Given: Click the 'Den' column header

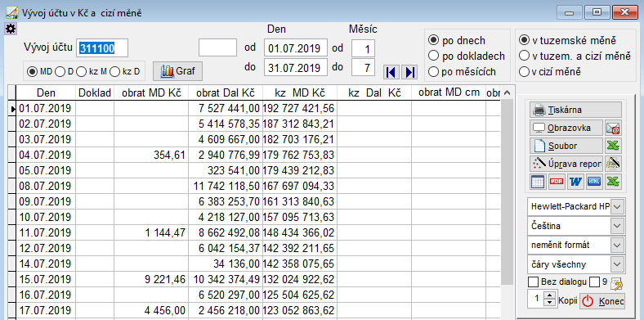Looking at the screenshot, I should 46,92.
